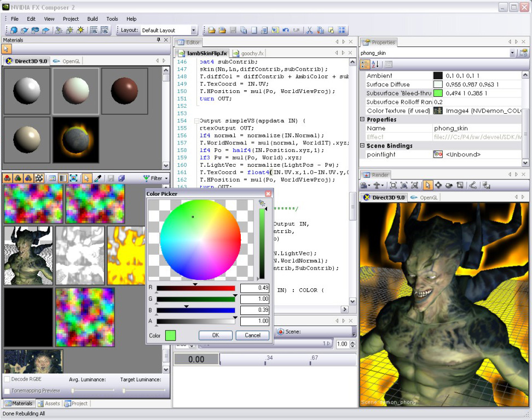Screen dimensions: 532x420
Task: Click the translate (move) tool in Render toolbar
Action: 438,186
